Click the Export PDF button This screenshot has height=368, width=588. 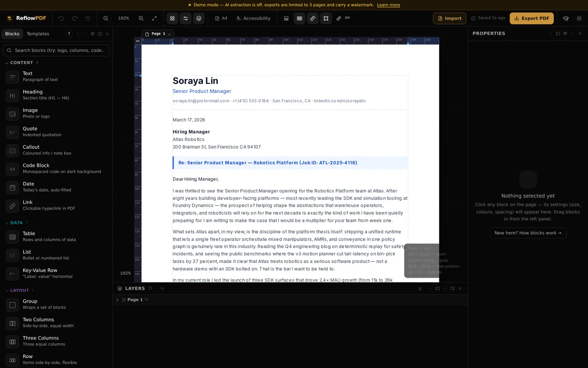click(x=532, y=18)
